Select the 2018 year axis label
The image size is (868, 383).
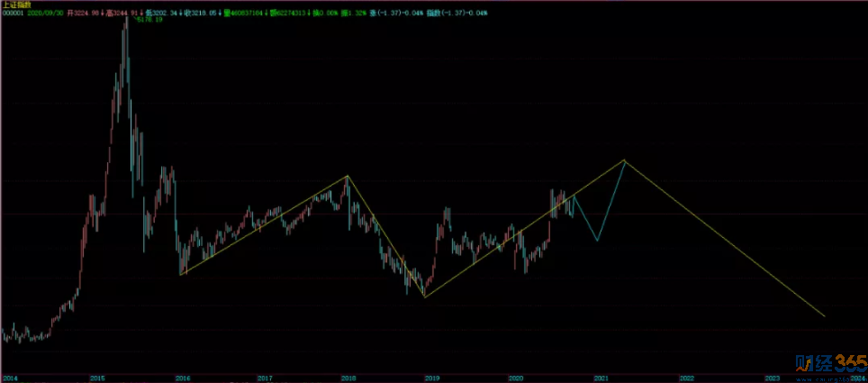coord(348,377)
